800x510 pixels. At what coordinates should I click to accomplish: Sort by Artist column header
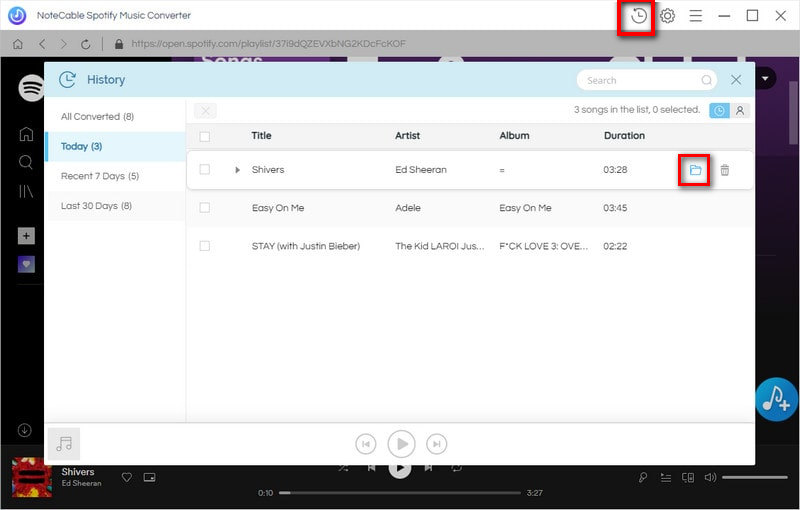pos(407,136)
